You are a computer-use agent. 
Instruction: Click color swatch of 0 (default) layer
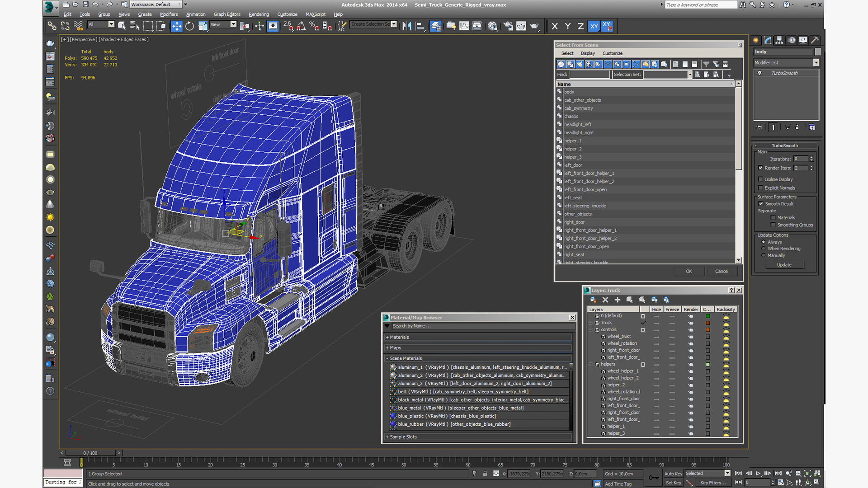(x=708, y=316)
